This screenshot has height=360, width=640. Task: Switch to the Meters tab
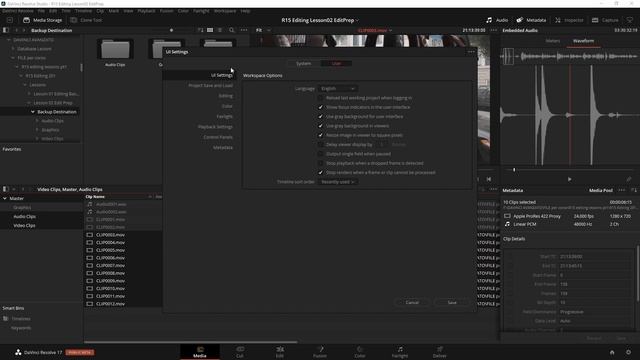tap(553, 41)
